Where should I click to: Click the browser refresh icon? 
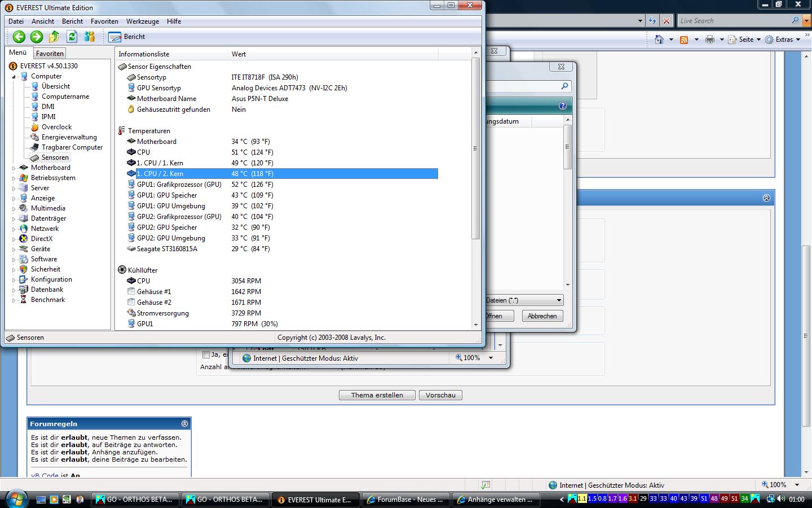[652, 21]
